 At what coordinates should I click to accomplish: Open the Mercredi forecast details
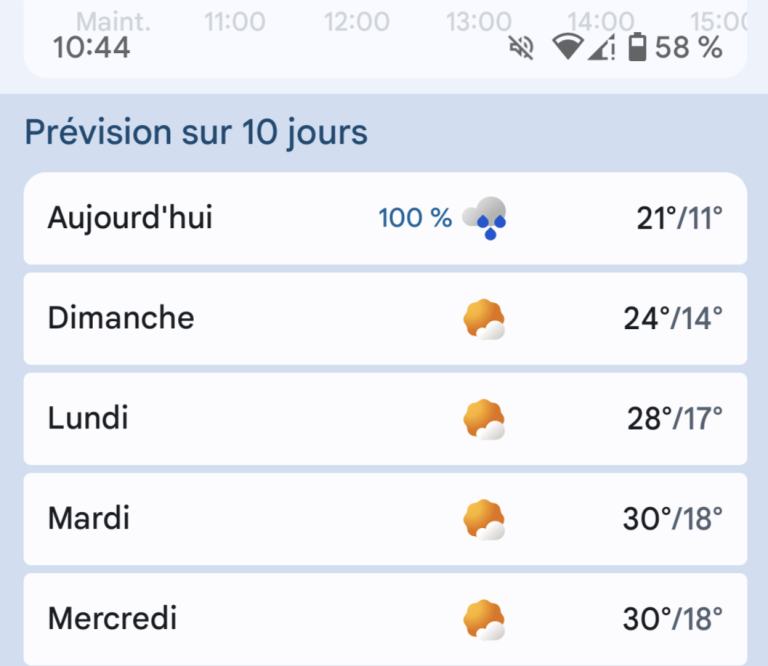(x=385, y=619)
